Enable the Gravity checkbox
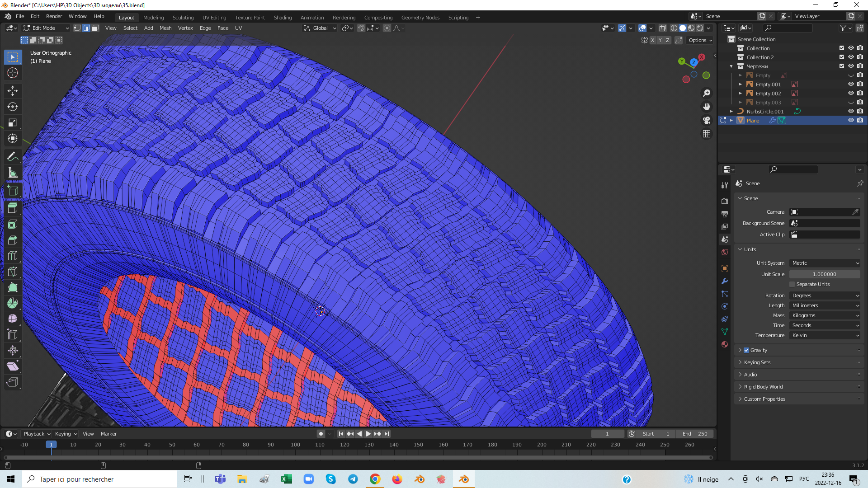Screen dimensions: 868x488 point(746,350)
